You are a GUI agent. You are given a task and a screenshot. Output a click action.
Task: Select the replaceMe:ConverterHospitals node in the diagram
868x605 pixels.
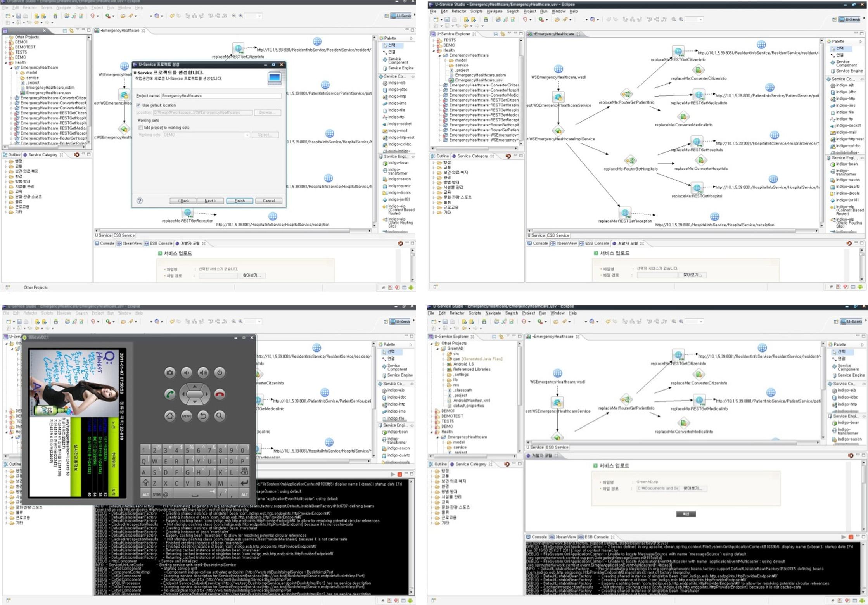click(x=700, y=160)
